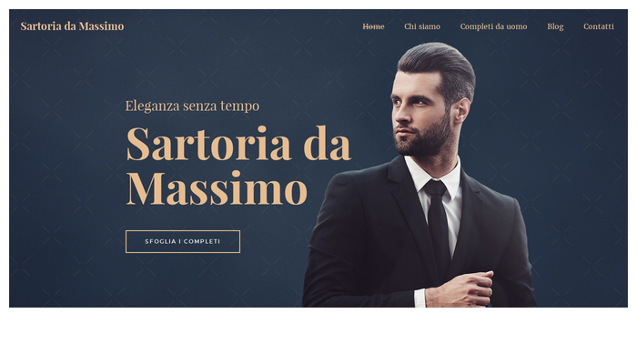
Task: Click the large Massimo heading word
Action: pos(217,188)
